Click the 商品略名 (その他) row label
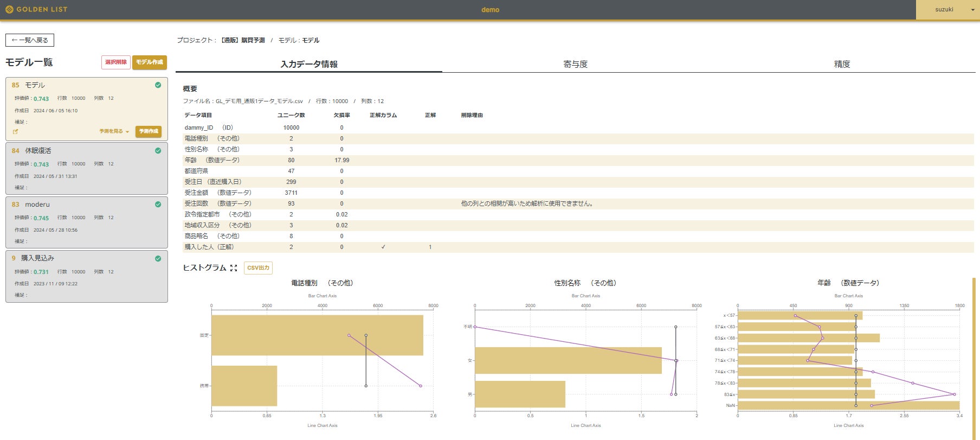This screenshot has width=980, height=440. [212, 236]
